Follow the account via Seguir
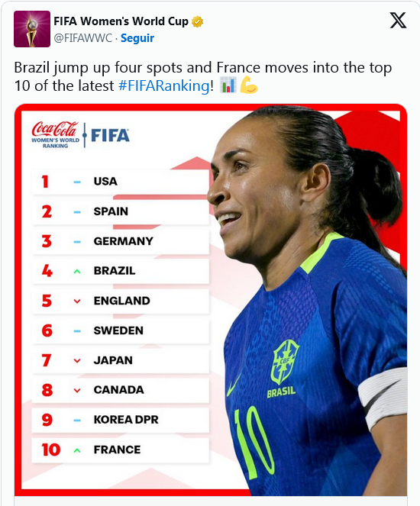 (x=137, y=38)
